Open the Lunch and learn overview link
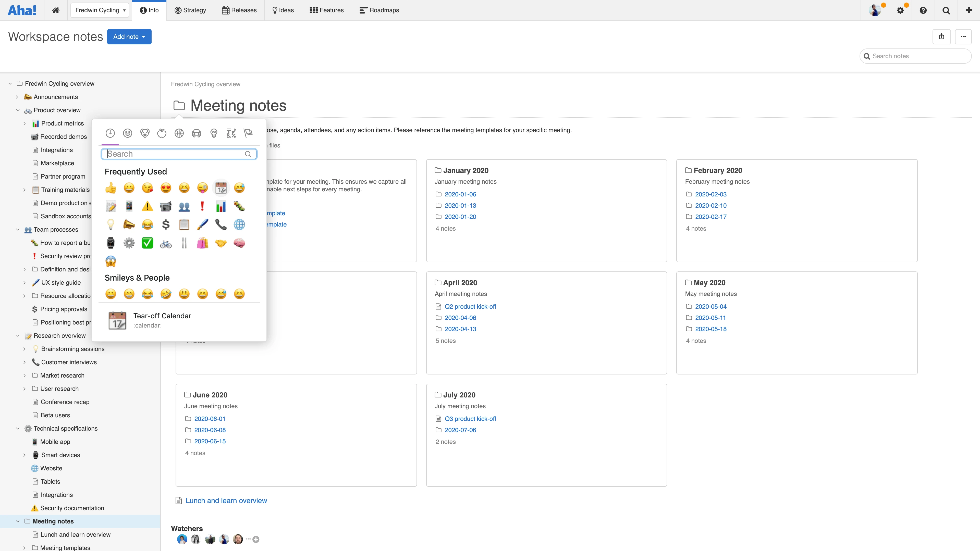980x551 pixels. 226,500
